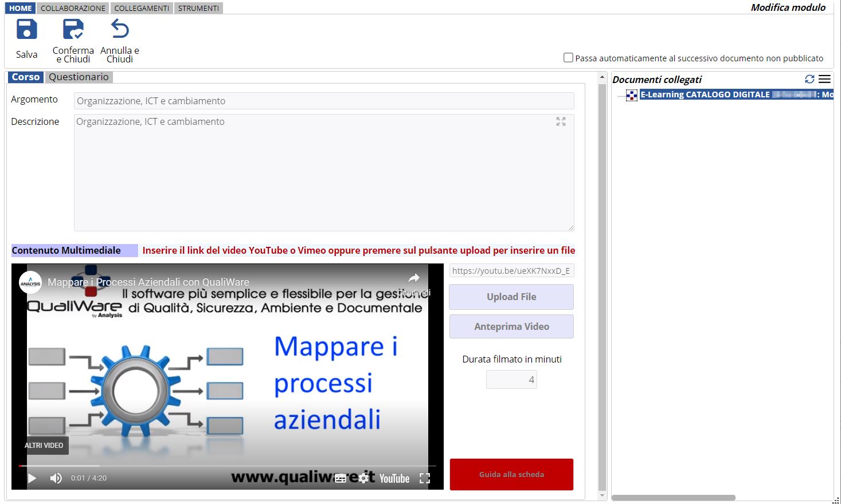This screenshot has height=504, width=841.
Task: Open the Documenti collegati hamburger menu
Action: pos(824,79)
